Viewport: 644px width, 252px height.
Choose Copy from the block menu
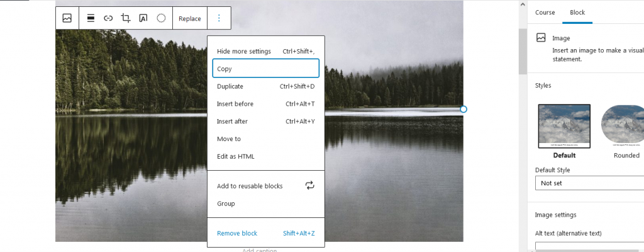[265, 69]
